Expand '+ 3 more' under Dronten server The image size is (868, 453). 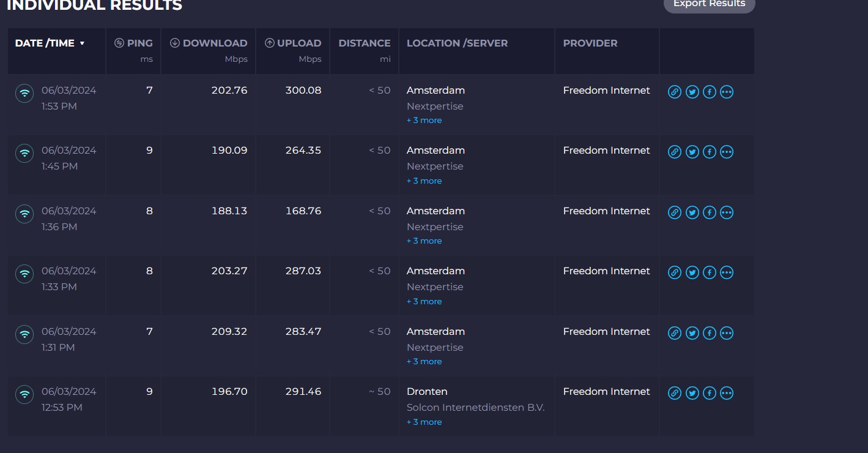tap(424, 422)
